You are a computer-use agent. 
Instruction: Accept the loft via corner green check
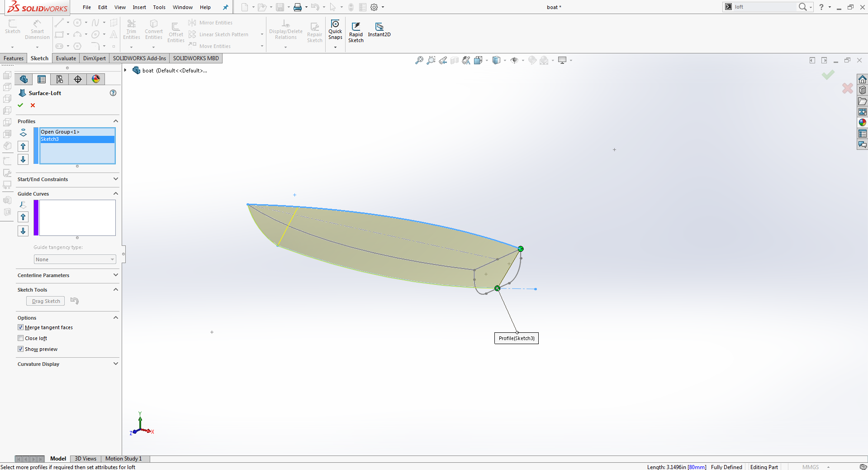[x=828, y=75]
